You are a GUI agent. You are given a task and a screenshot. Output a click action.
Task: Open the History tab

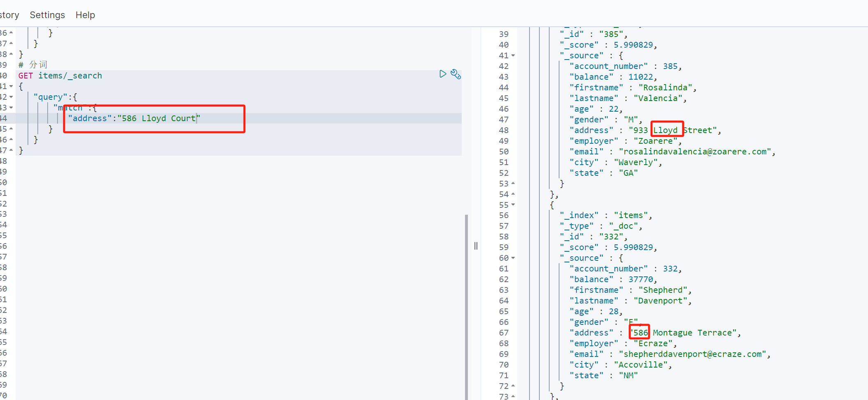tap(9, 15)
